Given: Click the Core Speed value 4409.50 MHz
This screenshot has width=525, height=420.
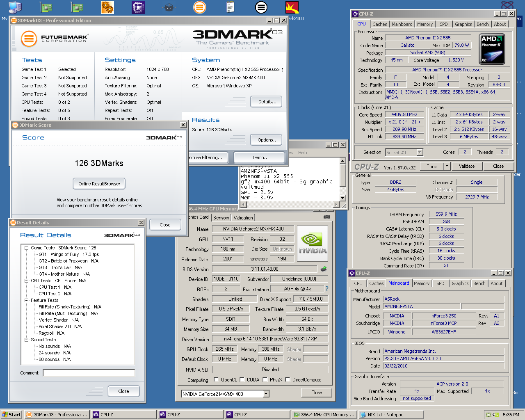Looking at the screenshot, I should pyautogui.click(x=404, y=114).
